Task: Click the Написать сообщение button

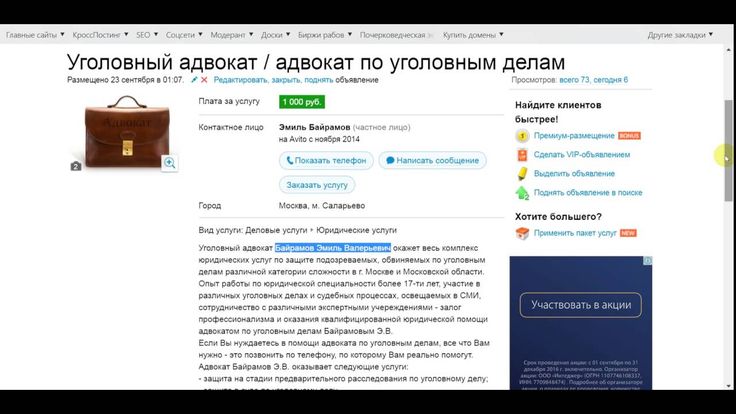Action: coord(432,161)
